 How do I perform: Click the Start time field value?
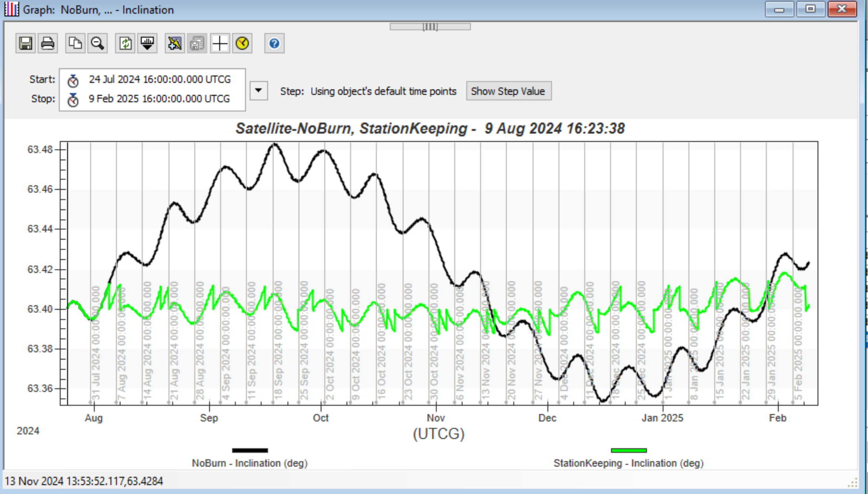pos(160,79)
